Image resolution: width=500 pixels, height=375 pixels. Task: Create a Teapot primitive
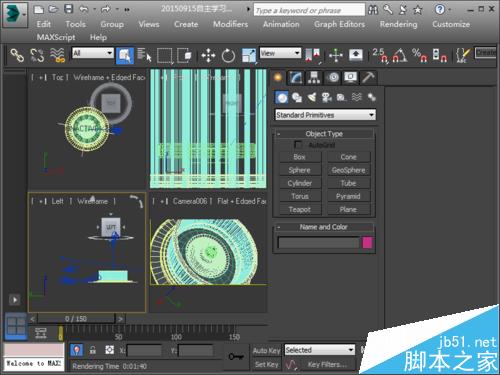point(300,210)
